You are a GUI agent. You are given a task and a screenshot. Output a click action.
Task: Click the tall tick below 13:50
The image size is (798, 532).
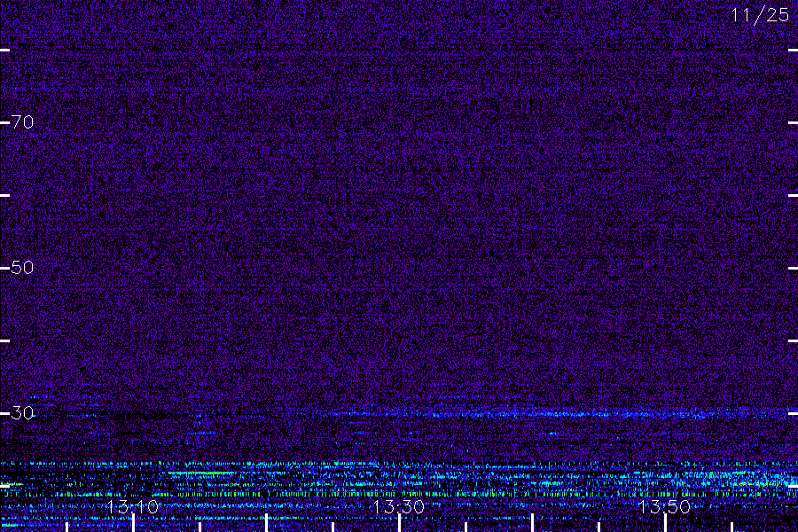click(665, 523)
